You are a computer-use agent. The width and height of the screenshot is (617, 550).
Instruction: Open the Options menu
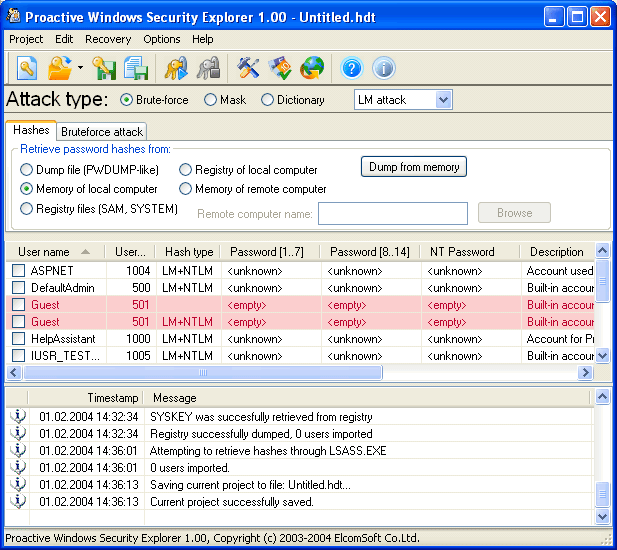[x=161, y=39]
